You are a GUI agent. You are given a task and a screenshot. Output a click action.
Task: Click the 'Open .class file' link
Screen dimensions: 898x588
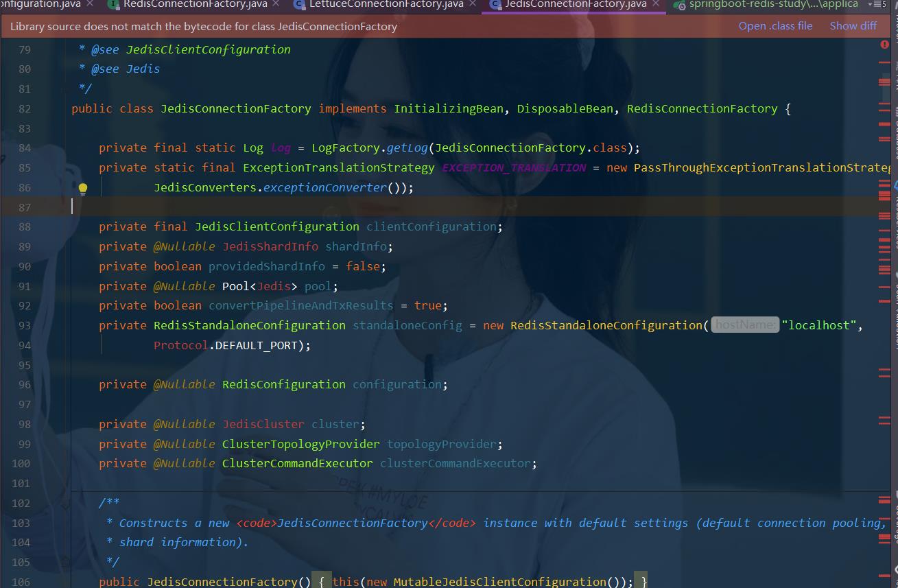775,26
